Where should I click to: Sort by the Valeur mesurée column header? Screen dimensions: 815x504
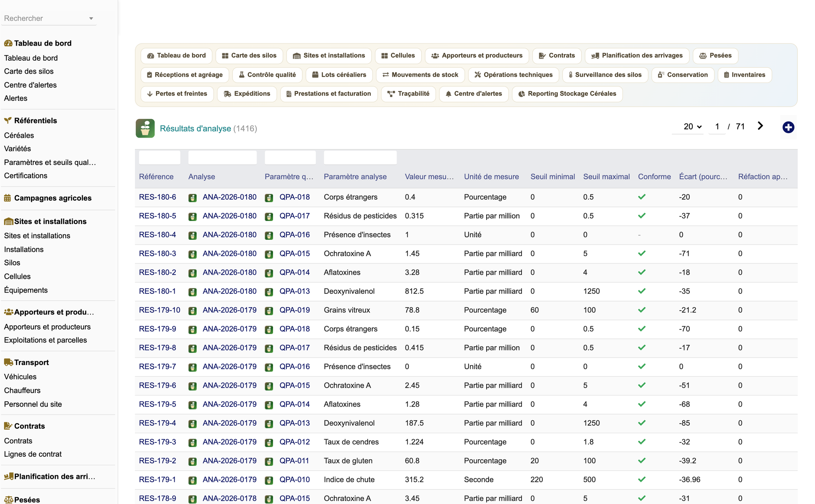coord(429,177)
